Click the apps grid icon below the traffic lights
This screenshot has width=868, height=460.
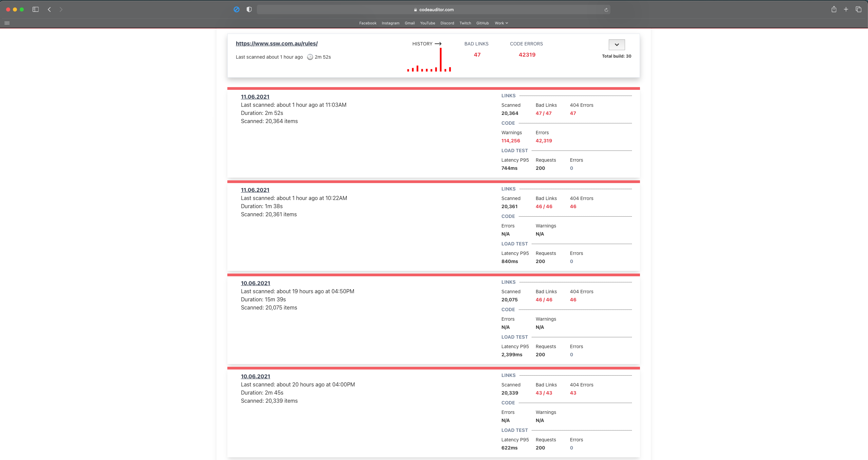7,22
